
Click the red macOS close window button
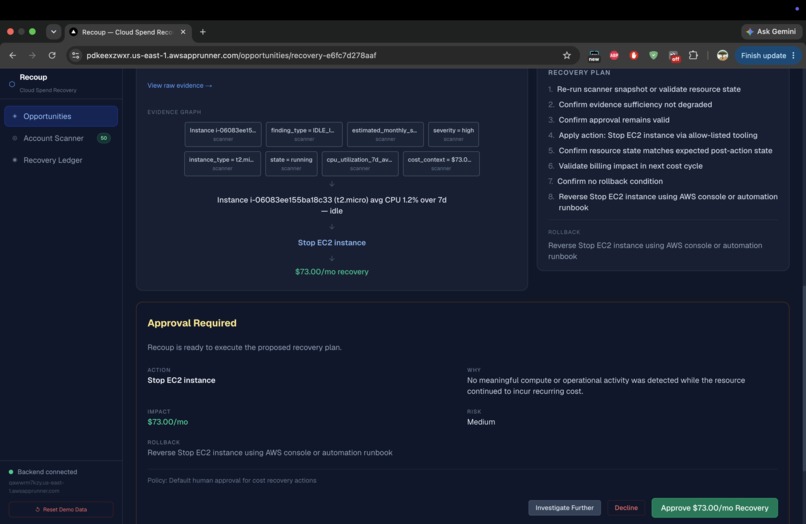pyautogui.click(x=10, y=32)
